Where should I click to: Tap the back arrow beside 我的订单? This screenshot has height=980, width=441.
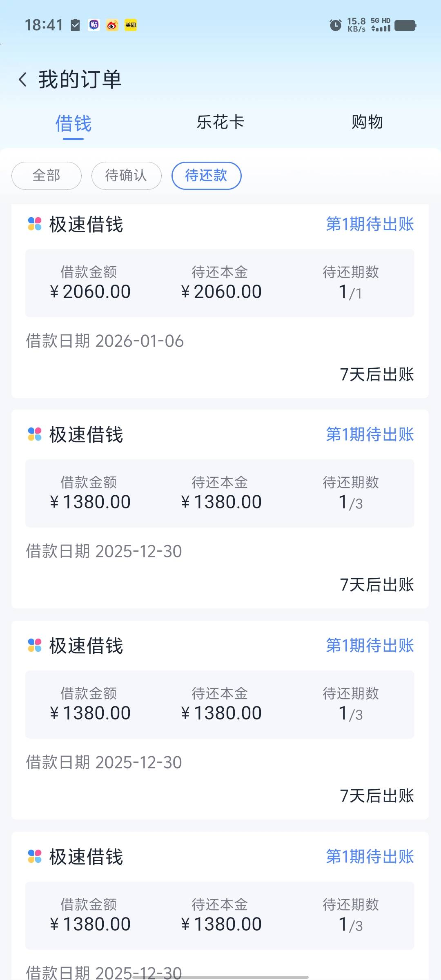click(23, 80)
